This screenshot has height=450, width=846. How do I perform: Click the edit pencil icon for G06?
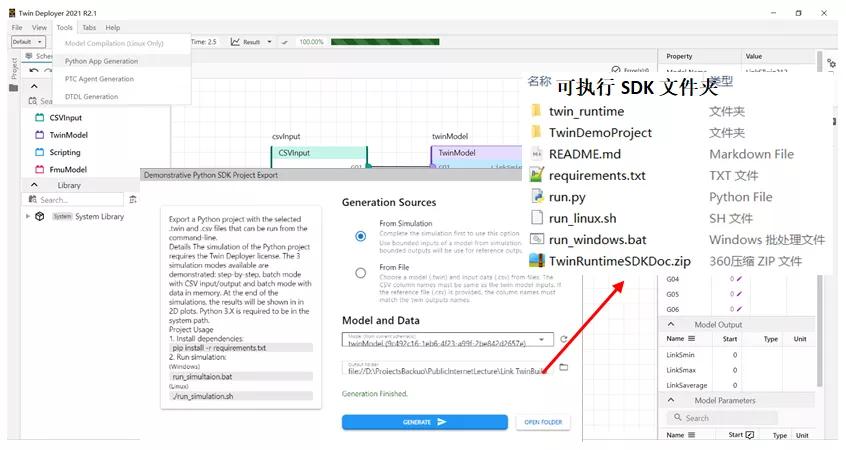(739, 309)
